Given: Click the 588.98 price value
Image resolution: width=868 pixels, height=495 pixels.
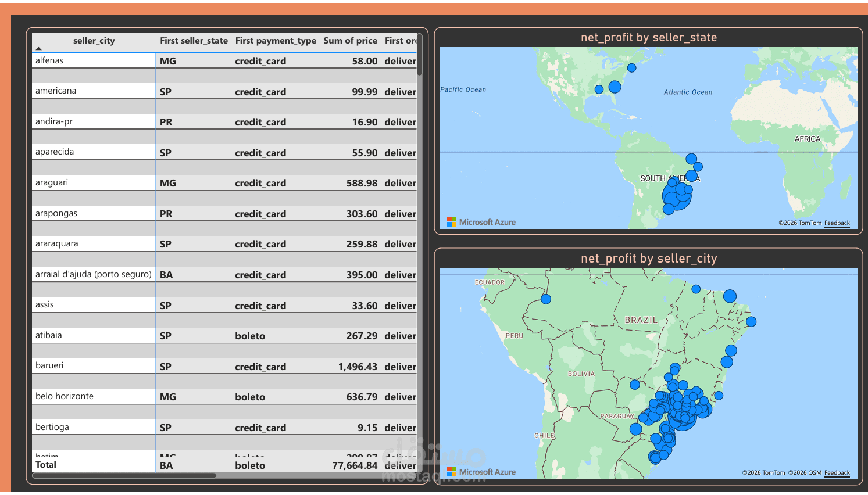Looking at the screenshot, I should 362,183.
